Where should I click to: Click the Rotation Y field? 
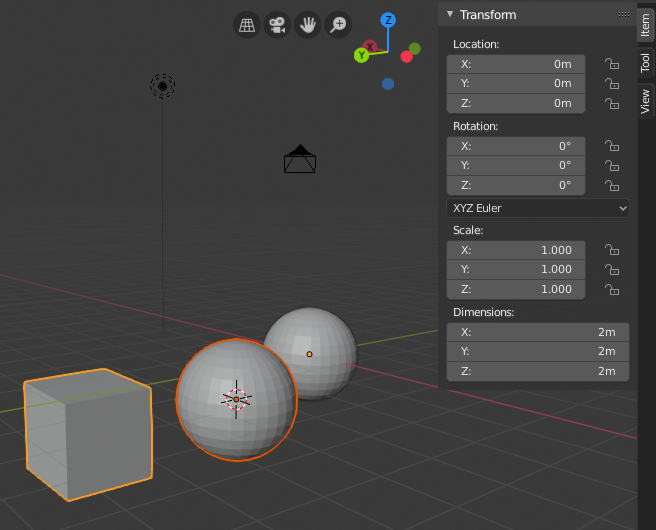click(x=516, y=165)
